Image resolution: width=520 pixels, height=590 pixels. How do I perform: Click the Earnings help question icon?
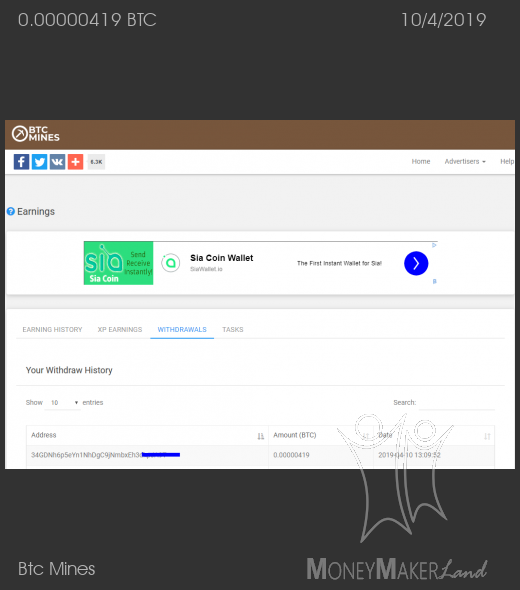[11, 211]
